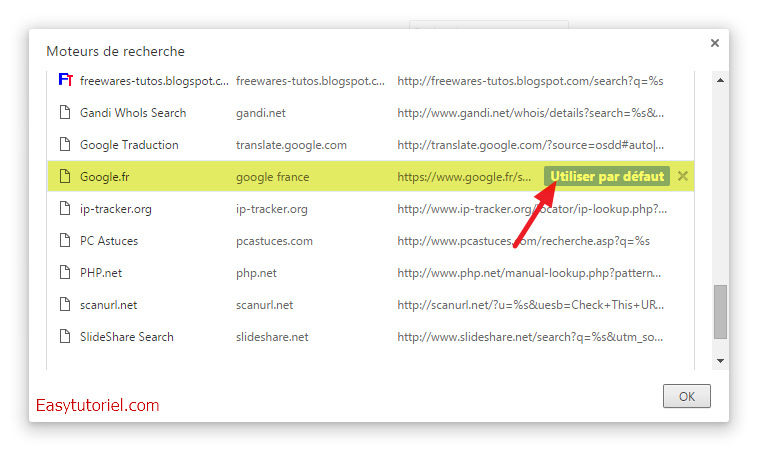Image resolution: width=769 pixels, height=450 pixels.
Task: Click the ip-tracker.org ip-lookup.php URL
Action: point(532,209)
